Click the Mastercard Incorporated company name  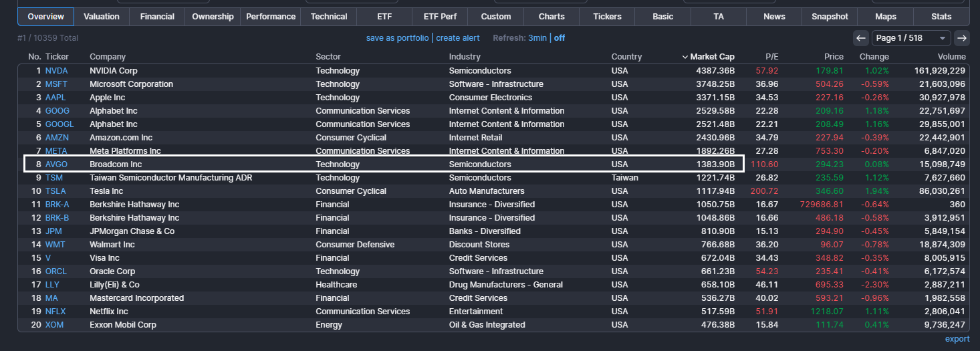pos(136,298)
